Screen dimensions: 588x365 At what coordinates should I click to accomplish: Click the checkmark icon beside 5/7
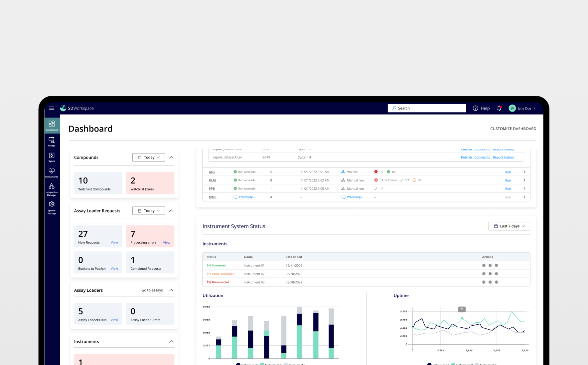click(x=402, y=180)
